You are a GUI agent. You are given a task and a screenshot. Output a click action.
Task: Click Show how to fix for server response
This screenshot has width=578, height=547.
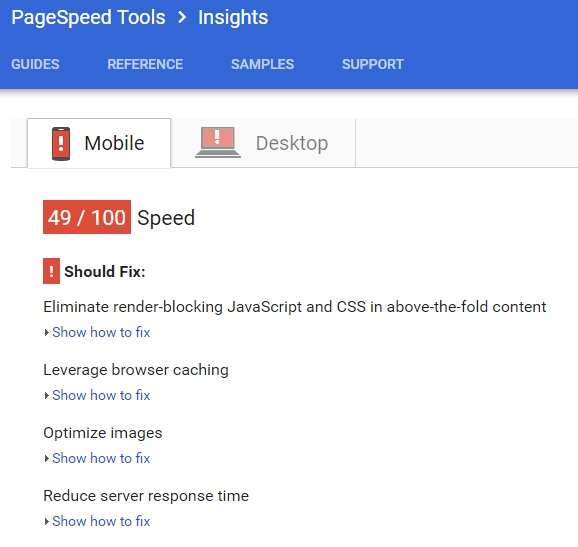[101, 522]
